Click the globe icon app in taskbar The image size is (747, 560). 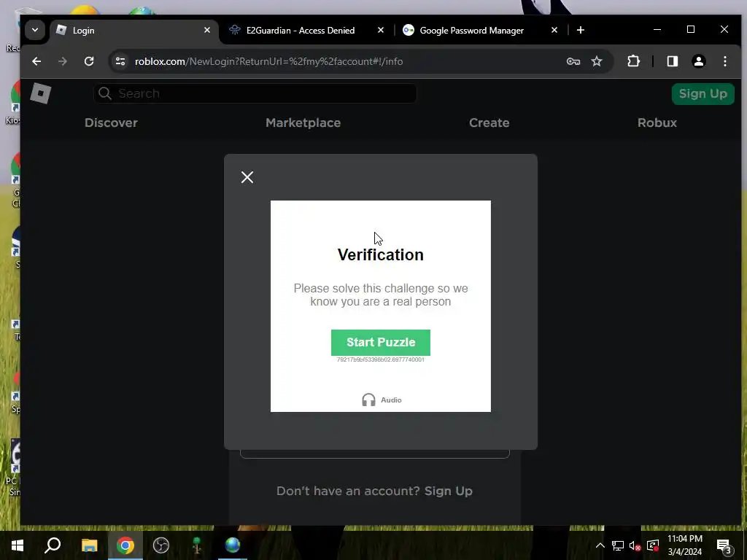233,545
